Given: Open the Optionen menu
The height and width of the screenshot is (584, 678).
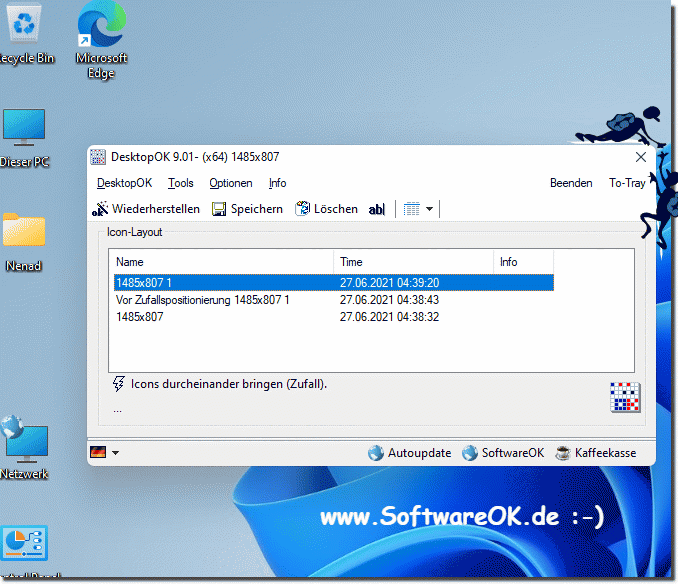Looking at the screenshot, I should click(231, 183).
